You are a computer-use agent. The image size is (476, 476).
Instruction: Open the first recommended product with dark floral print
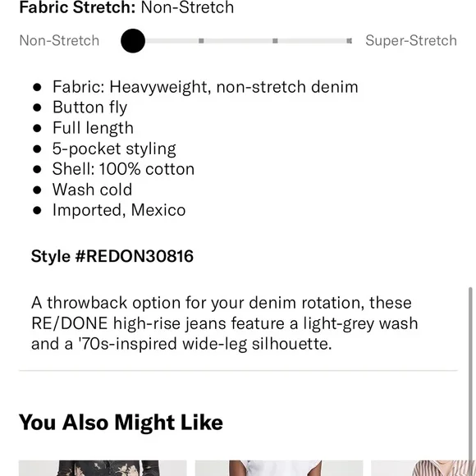click(103, 468)
